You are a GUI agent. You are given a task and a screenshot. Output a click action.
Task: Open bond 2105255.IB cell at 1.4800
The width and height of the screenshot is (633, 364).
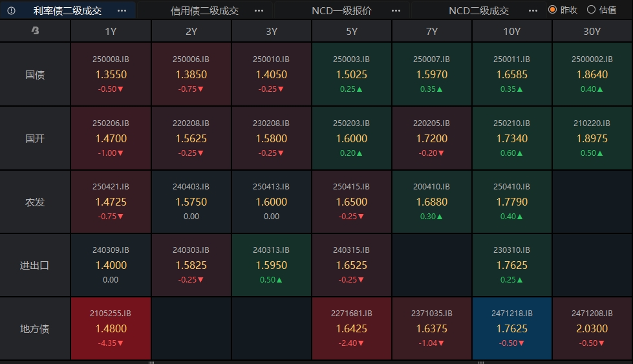point(111,328)
